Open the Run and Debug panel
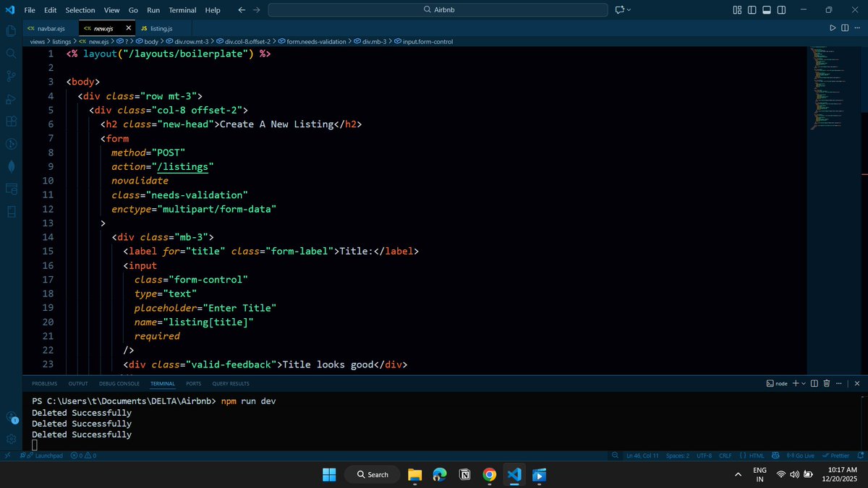Image resolution: width=868 pixels, height=488 pixels. [x=11, y=99]
